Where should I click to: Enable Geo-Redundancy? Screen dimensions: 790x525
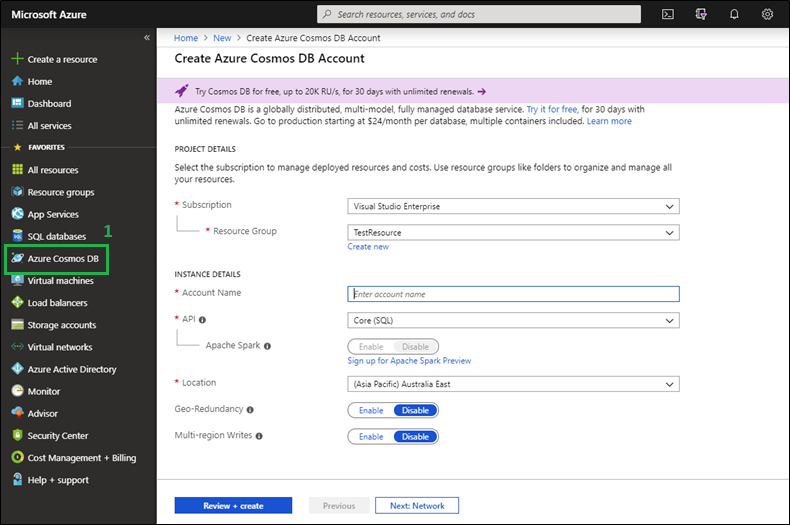coord(371,411)
